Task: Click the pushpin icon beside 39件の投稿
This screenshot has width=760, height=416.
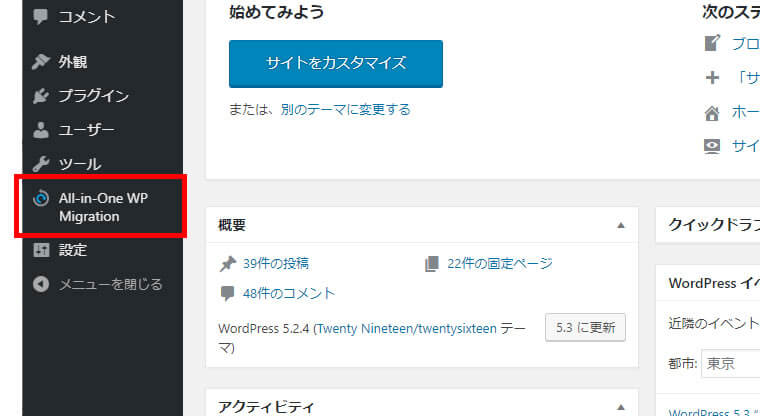Action: 228,264
